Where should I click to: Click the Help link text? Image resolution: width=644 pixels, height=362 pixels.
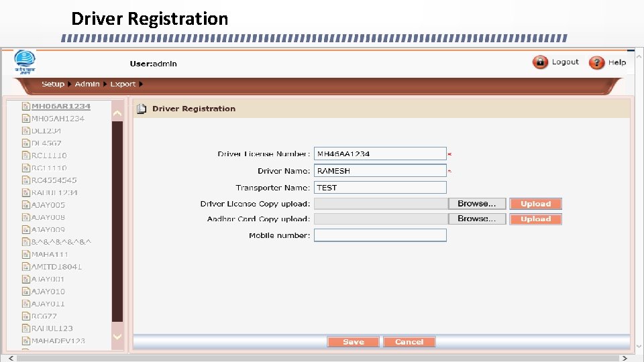click(617, 62)
